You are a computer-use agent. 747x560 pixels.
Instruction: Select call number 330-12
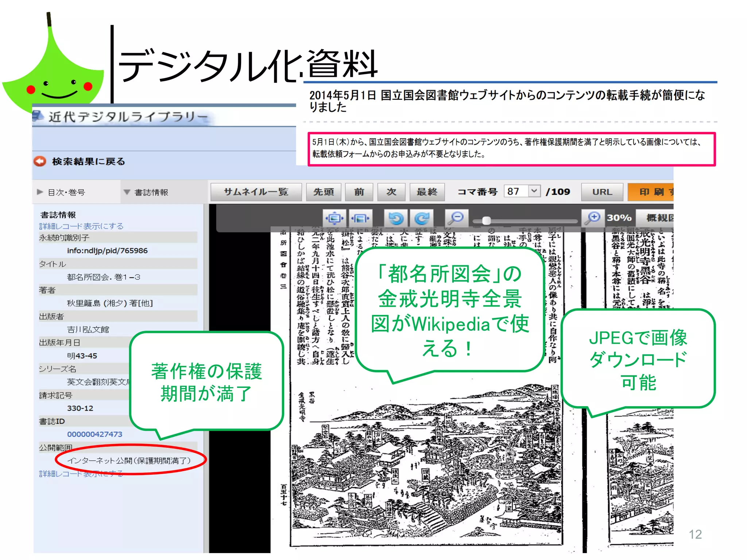pyautogui.click(x=80, y=408)
